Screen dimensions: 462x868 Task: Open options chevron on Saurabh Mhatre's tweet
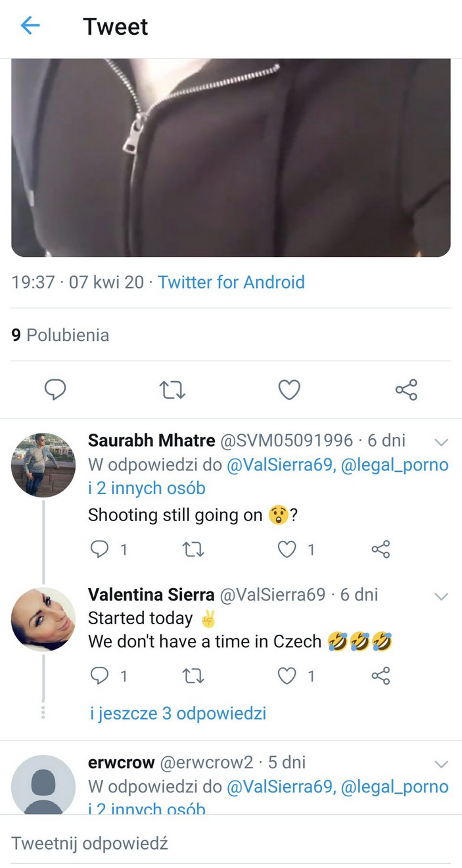(442, 442)
